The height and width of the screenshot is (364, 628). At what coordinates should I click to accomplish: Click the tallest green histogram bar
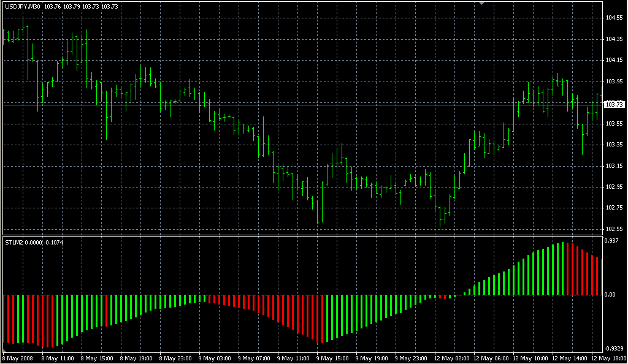click(x=562, y=268)
